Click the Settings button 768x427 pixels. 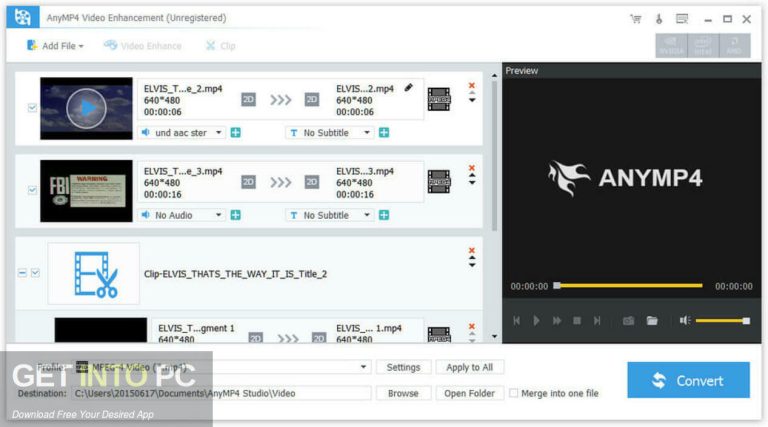(x=403, y=367)
